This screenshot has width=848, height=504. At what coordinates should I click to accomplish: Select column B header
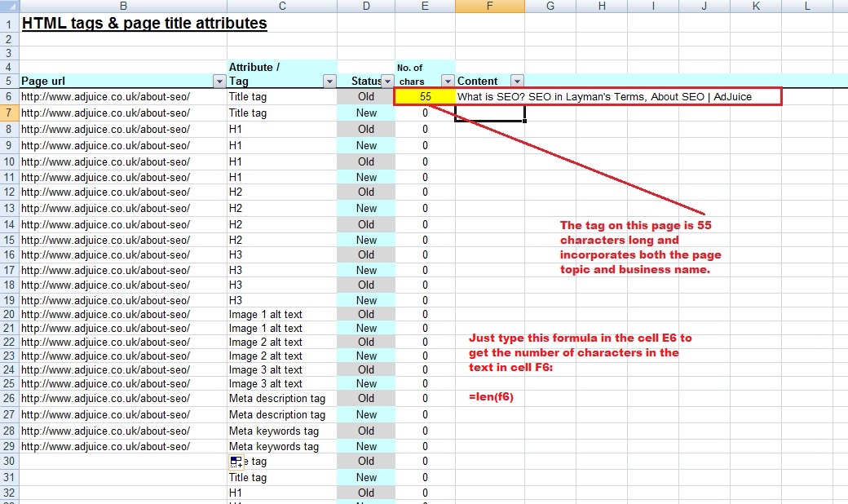point(123,7)
